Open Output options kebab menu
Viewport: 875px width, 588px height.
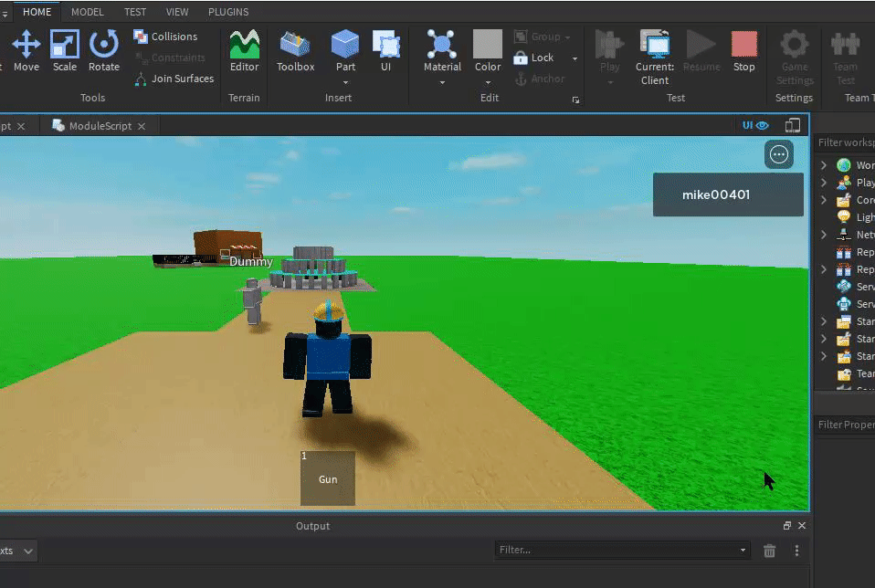click(796, 551)
